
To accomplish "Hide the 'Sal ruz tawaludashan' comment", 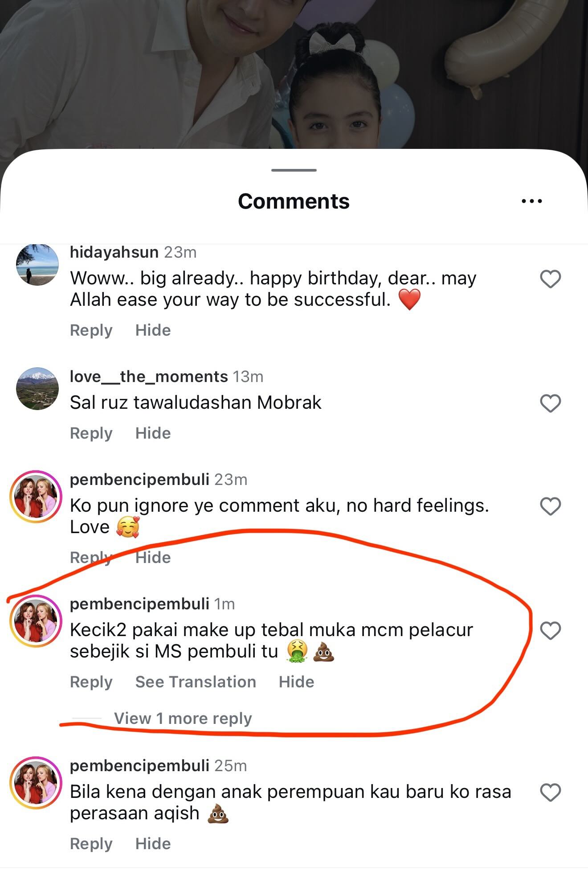I will (153, 433).
